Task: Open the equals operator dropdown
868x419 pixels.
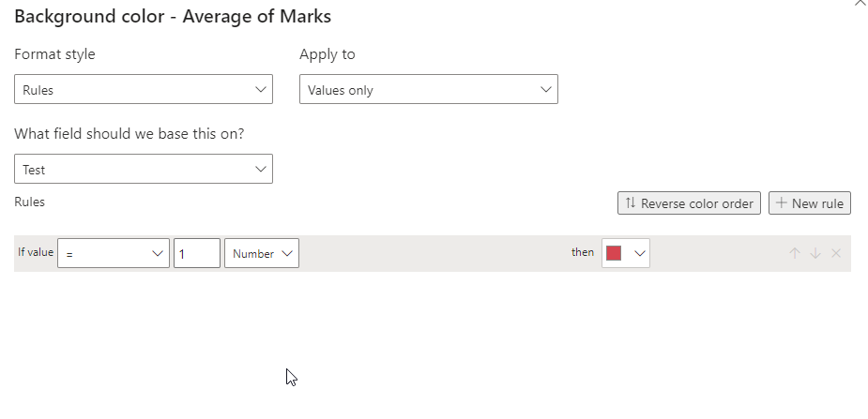Action: pos(114,253)
